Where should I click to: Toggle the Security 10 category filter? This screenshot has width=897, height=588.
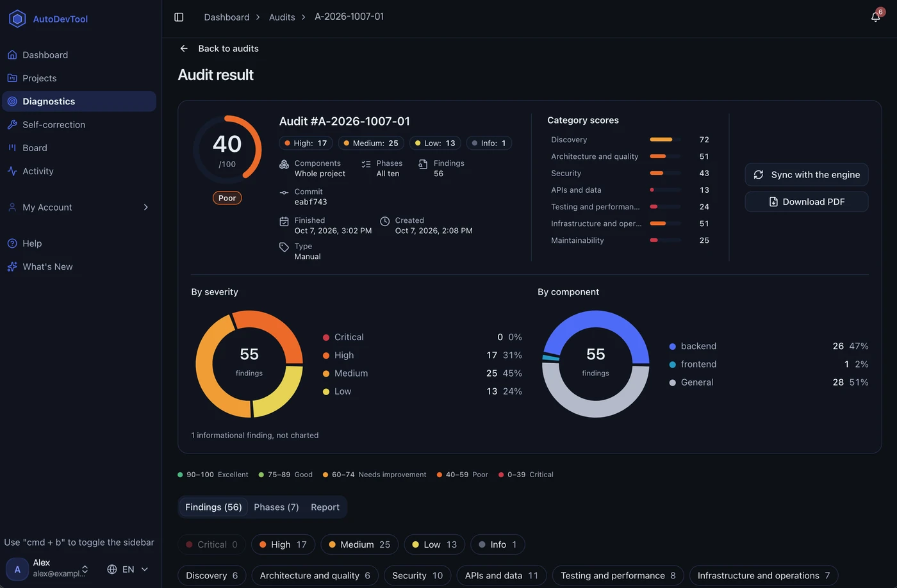pyautogui.click(x=418, y=576)
